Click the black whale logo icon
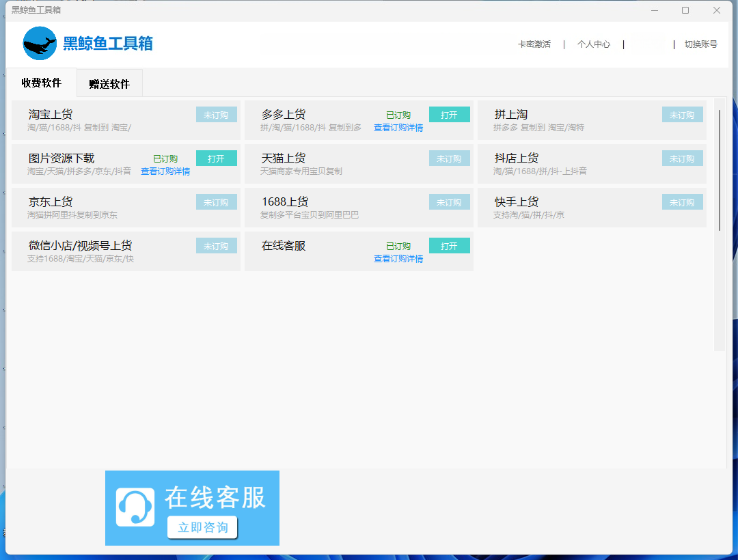738x560 pixels. click(x=40, y=44)
